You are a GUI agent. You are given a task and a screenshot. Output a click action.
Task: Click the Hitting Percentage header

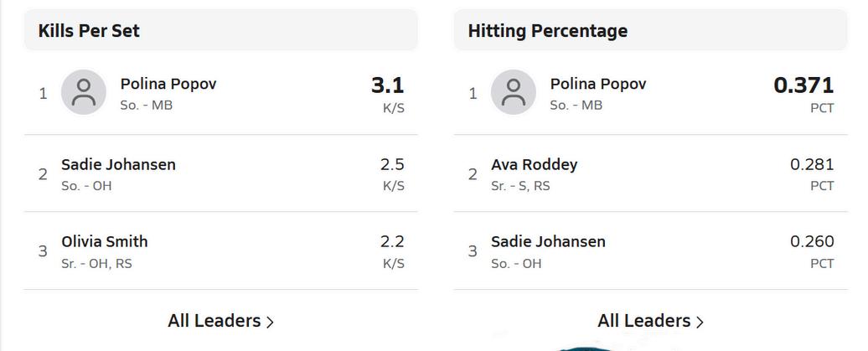click(547, 31)
